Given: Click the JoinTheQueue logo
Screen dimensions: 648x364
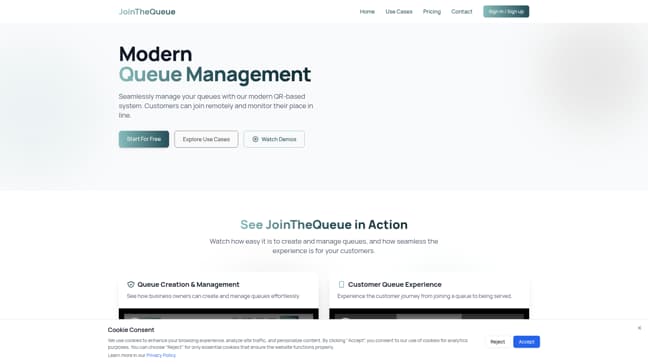Looking at the screenshot, I should pyautogui.click(x=147, y=12).
